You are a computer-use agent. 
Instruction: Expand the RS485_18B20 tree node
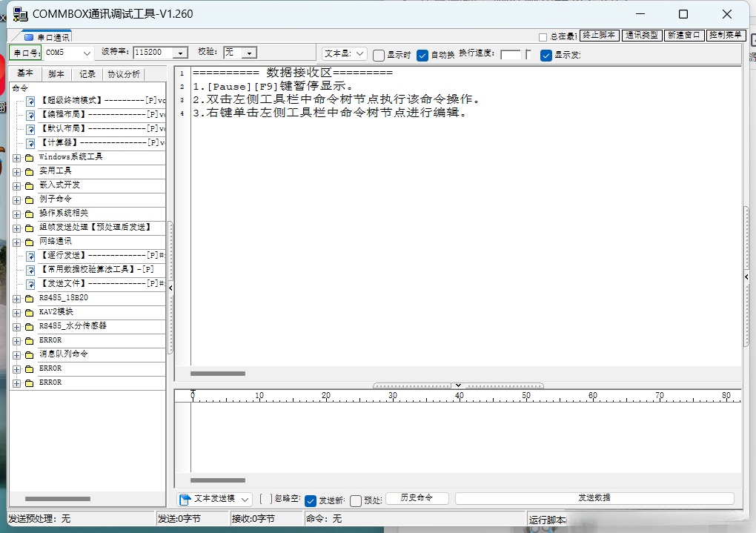click(x=17, y=299)
